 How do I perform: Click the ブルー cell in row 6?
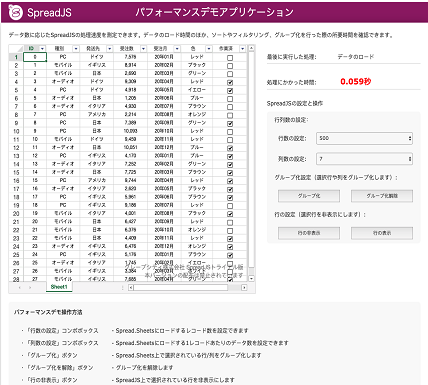tap(197, 98)
